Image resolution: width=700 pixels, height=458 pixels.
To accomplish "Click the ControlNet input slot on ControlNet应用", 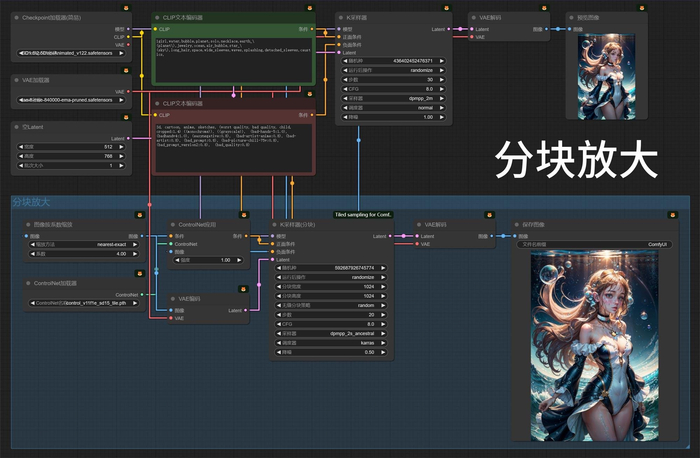I will pyautogui.click(x=171, y=244).
